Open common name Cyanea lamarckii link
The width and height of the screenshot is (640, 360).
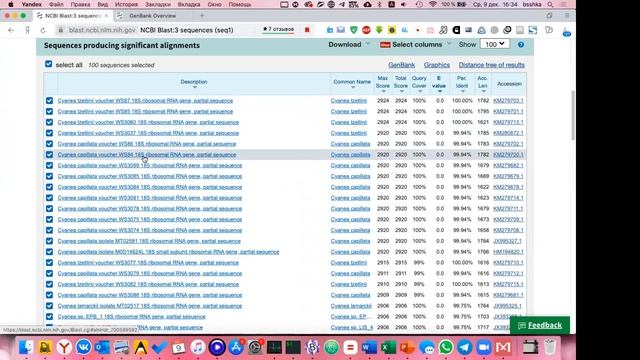[351, 306]
